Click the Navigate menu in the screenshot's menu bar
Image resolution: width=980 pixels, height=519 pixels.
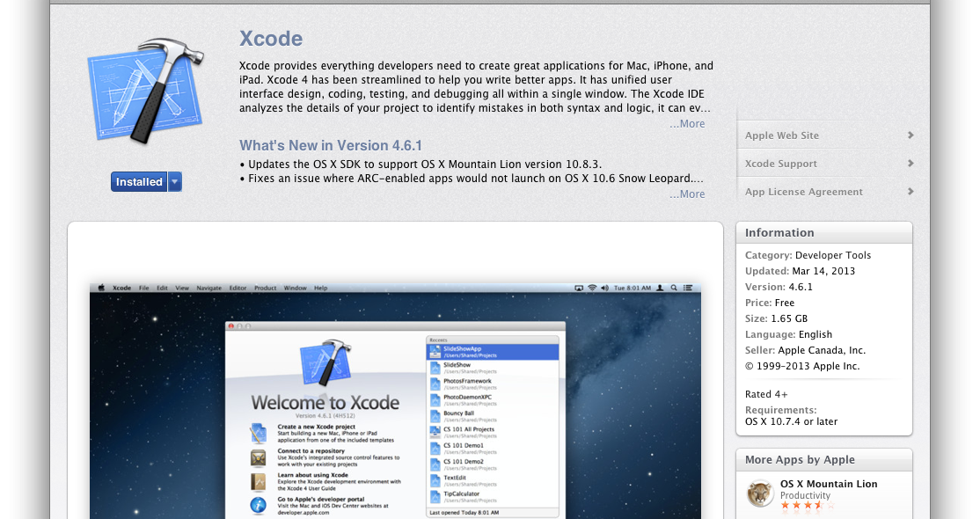pyautogui.click(x=208, y=288)
